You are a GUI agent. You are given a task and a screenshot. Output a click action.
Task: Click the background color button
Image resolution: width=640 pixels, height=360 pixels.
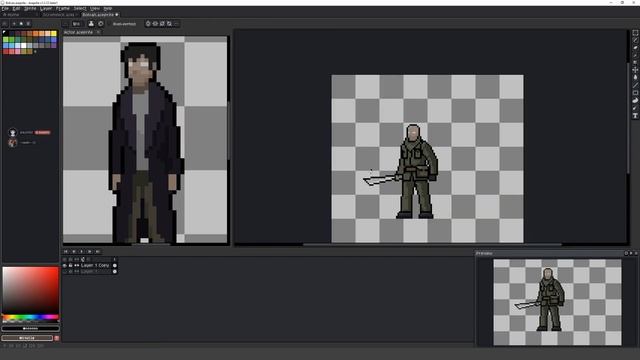(27, 338)
